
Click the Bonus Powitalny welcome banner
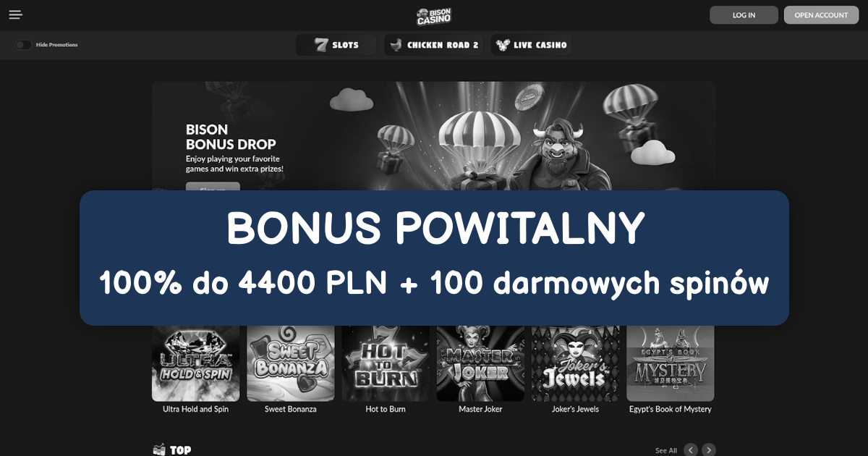[434, 258]
